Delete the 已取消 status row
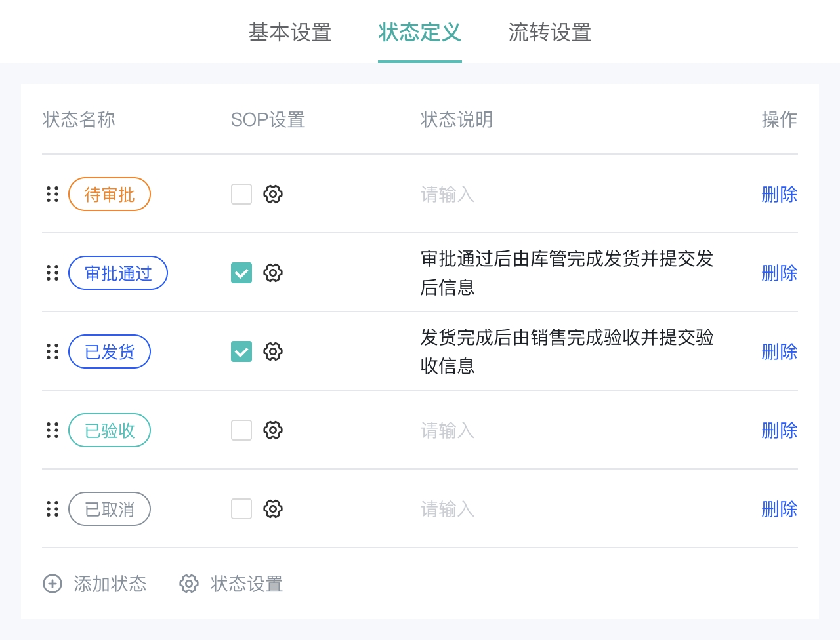 click(779, 509)
